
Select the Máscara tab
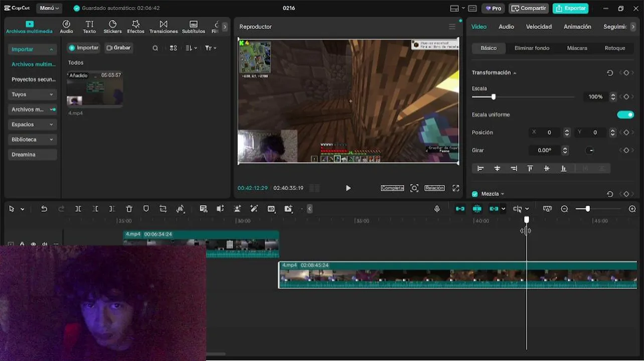[577, 48]
